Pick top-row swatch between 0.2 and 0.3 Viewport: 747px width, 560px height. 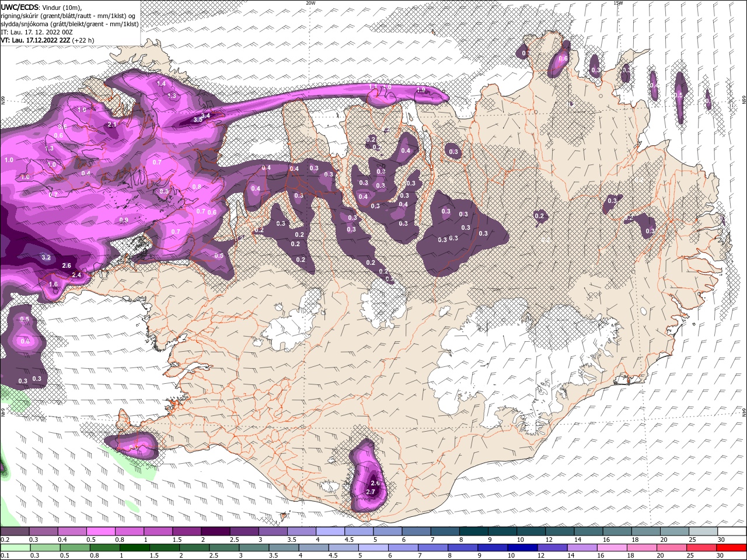[15, 531]
